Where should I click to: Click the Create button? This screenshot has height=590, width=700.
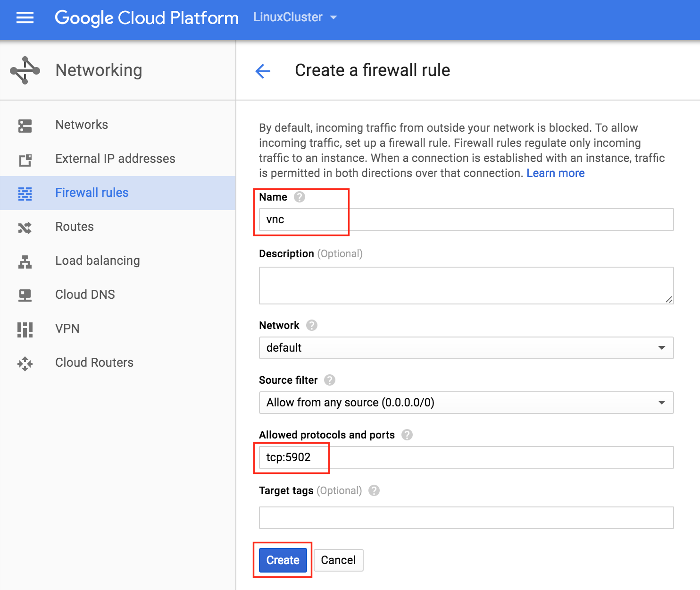click(283, 560)
